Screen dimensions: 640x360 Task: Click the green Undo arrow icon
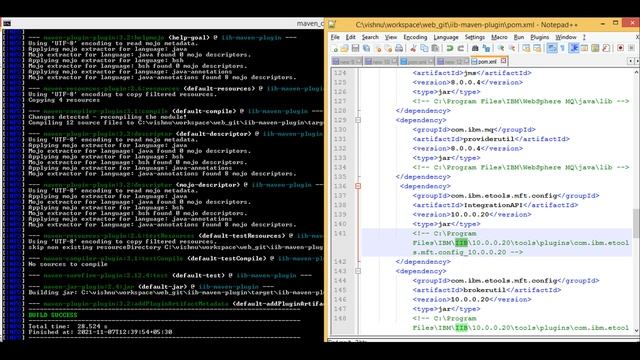[450, 49]
